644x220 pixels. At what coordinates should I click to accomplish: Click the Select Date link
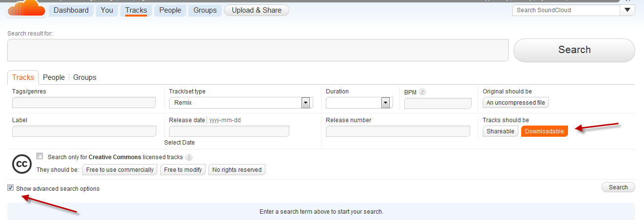pos(179,143)
